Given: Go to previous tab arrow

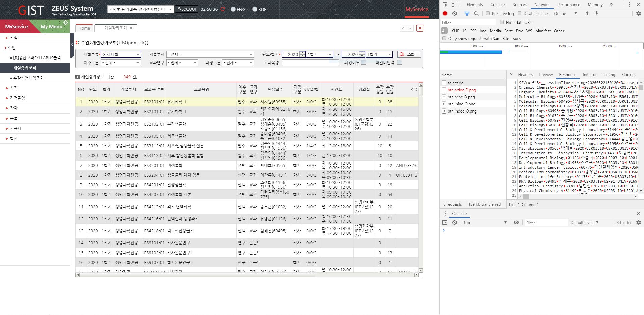Looking at the screenshot, I should (x=403, y=28).
